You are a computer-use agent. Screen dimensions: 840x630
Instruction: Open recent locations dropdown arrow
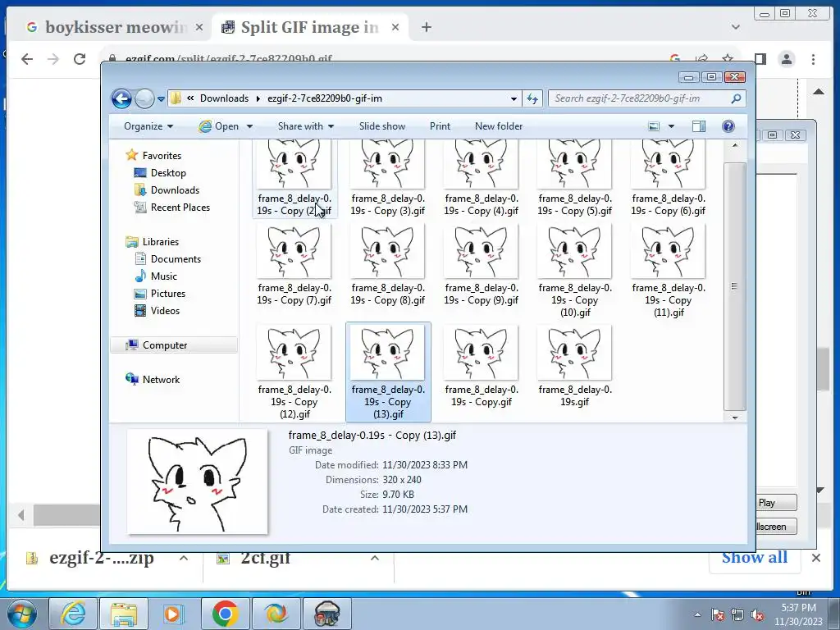coord(161,99)
